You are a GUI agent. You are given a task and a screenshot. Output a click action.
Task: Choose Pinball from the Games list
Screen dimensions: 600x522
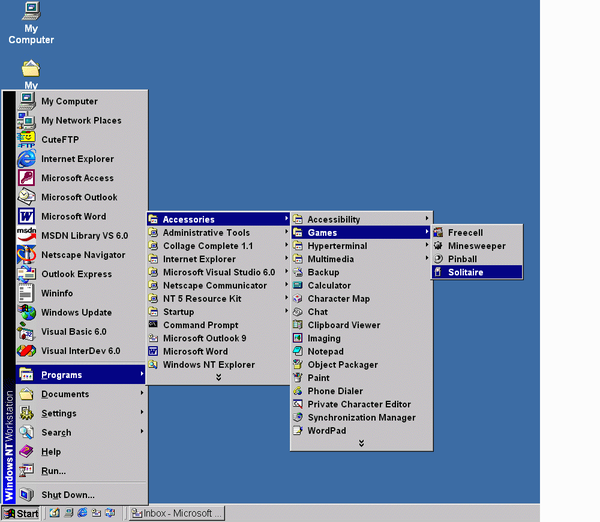(462, 259)
